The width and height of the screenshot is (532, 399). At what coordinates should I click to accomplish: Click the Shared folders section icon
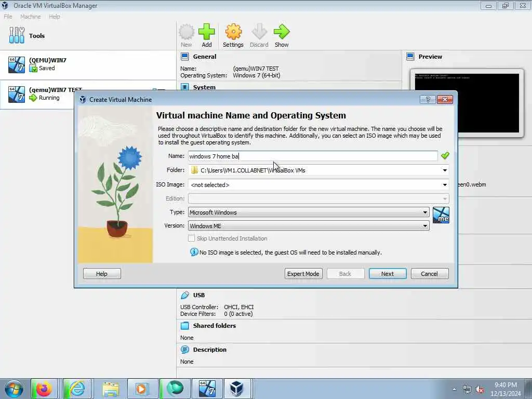coord(185,326)
